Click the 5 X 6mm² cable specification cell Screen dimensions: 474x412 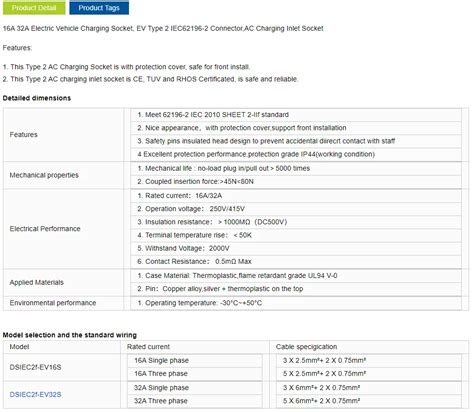[369, 401]
